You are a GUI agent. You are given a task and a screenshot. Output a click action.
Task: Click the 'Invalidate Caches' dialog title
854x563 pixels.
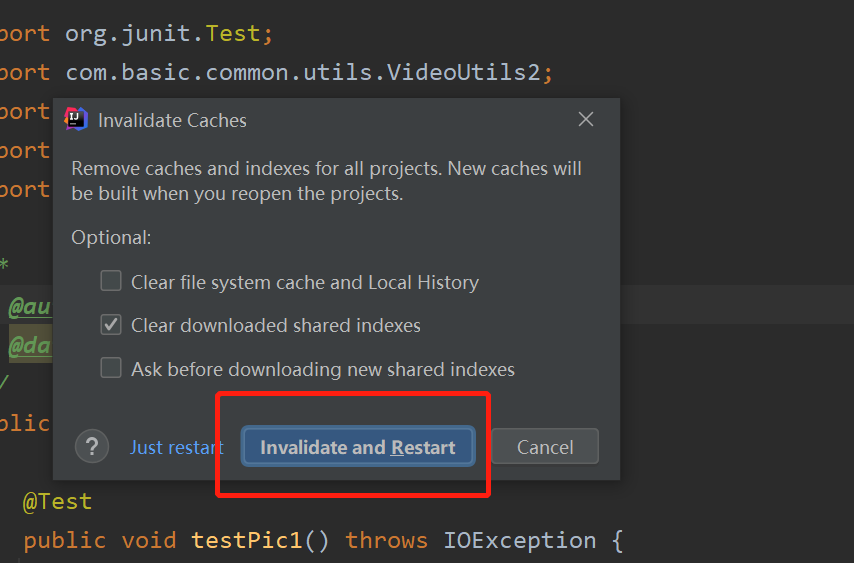(x=172, y=120)
